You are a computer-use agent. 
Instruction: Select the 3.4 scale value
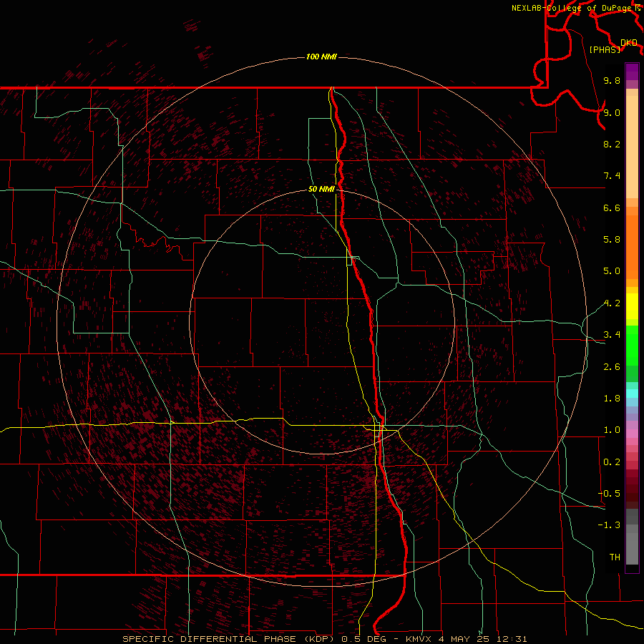[612, 335]
